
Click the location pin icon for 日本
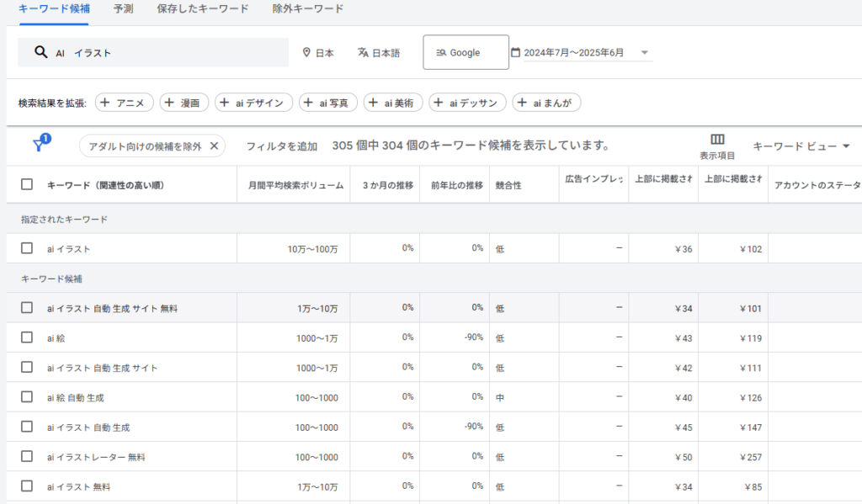point(307,53)
